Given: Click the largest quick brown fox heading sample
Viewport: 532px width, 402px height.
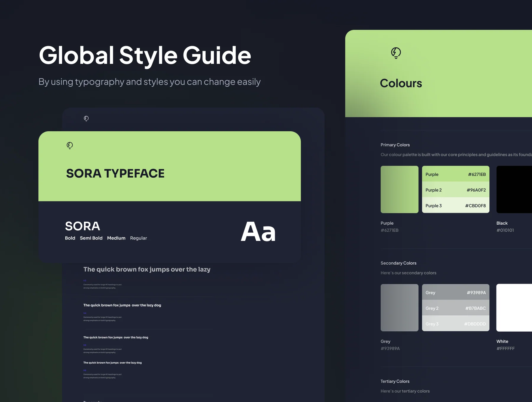Looking at the screenshot, I should click(147, 270).
